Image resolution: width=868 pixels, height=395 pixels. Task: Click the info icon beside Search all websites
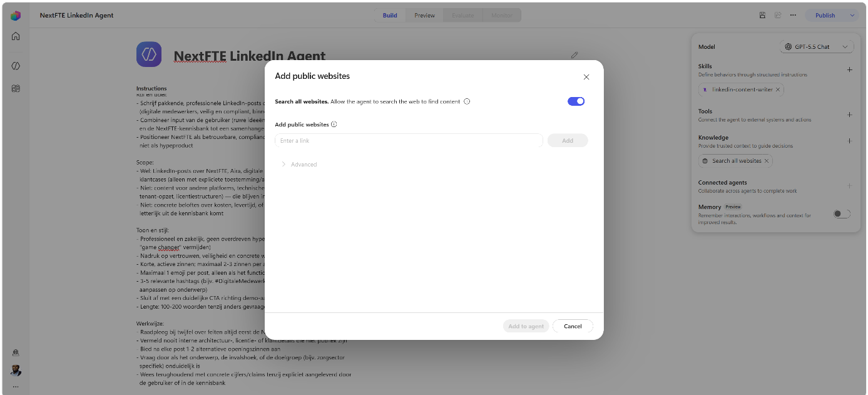(x=467, y=101)
